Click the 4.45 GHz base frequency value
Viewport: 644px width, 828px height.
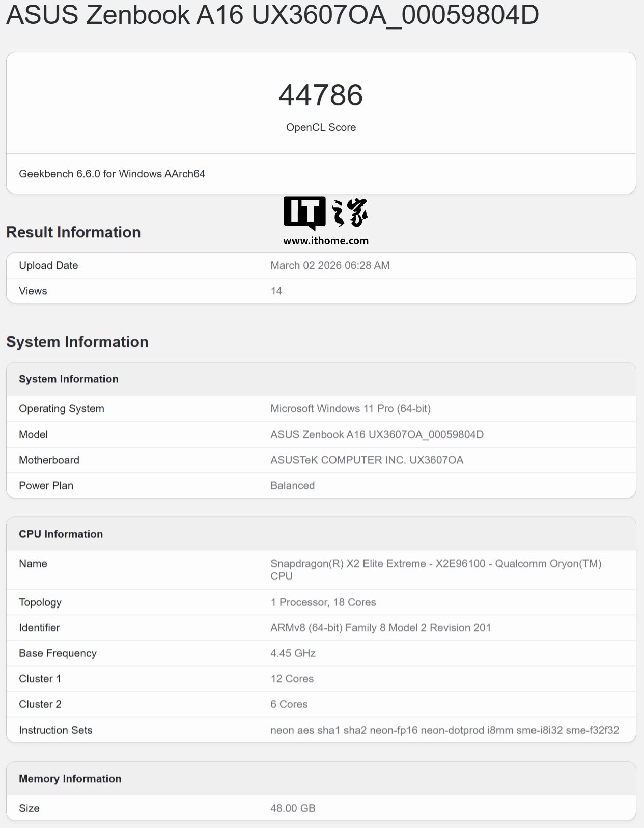(293, 653)
